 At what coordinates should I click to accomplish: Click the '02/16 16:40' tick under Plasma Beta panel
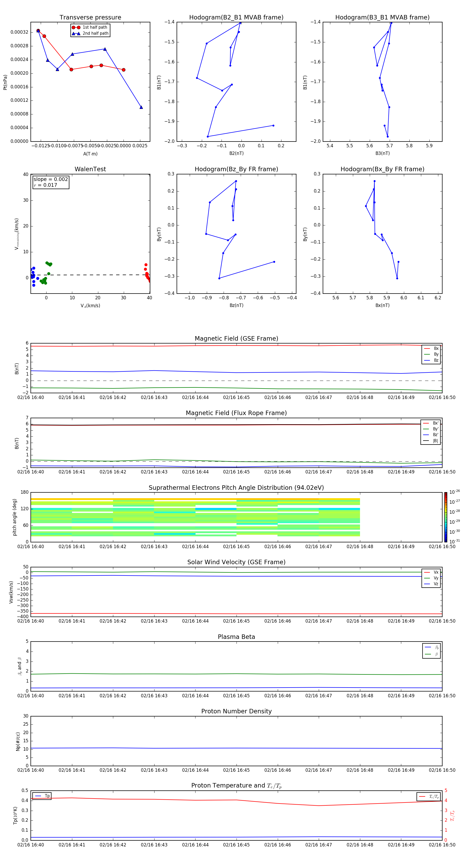[31, 696]
